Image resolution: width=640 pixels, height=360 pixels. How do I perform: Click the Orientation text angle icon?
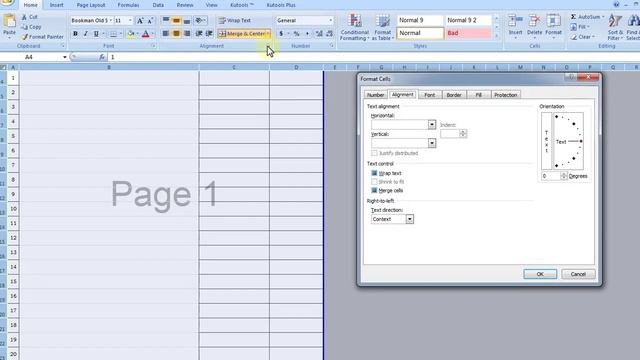pos(200,20)
